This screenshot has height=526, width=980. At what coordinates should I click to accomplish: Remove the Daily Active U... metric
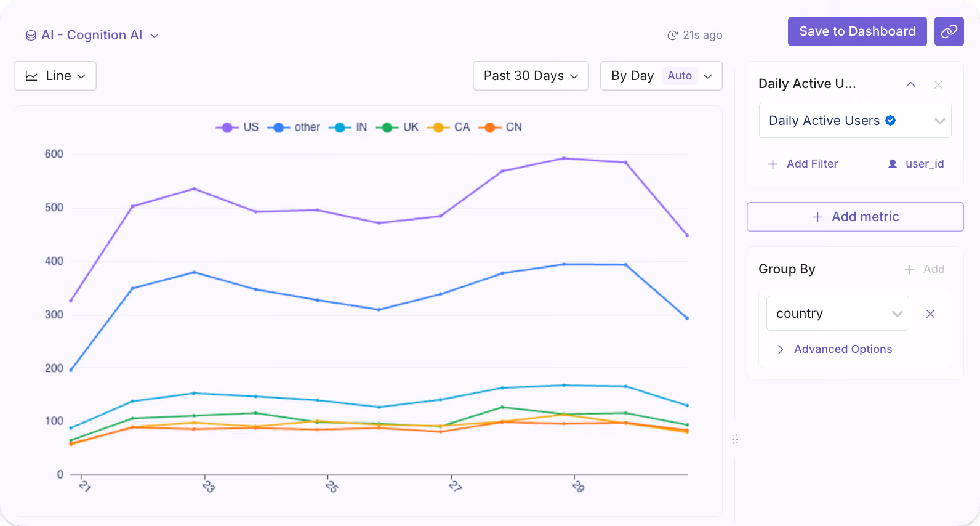[x=938, y=84]
